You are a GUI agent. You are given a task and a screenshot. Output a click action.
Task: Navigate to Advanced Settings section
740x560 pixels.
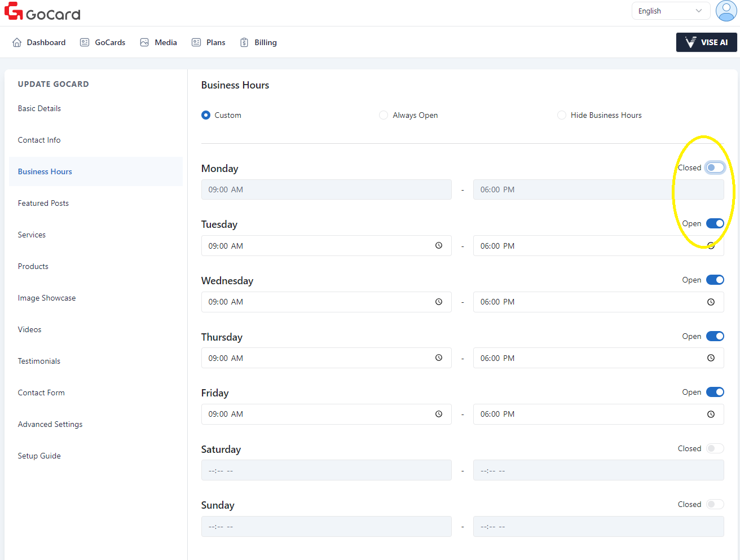[x=50, y=424]
